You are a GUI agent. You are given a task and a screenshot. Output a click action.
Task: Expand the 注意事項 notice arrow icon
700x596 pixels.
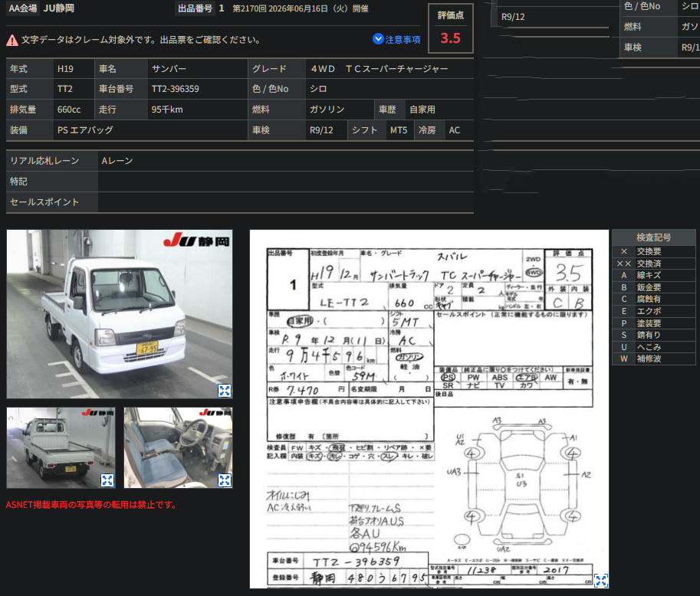tap(378, 39)
